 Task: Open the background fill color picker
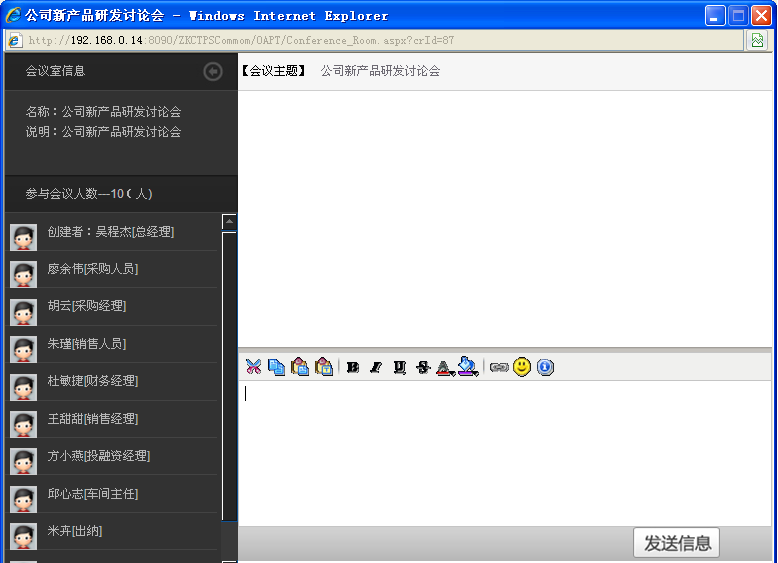click(467, 367)
